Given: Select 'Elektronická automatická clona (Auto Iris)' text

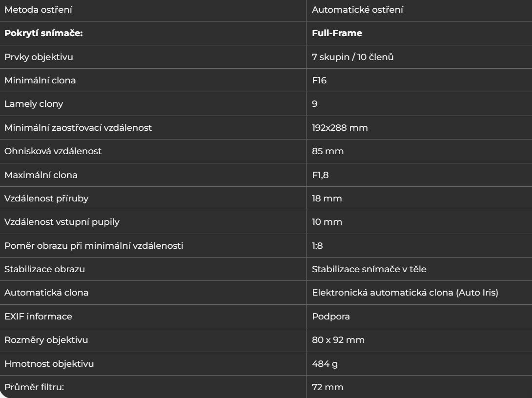Looking at the screenshot, I should (405, 293).
